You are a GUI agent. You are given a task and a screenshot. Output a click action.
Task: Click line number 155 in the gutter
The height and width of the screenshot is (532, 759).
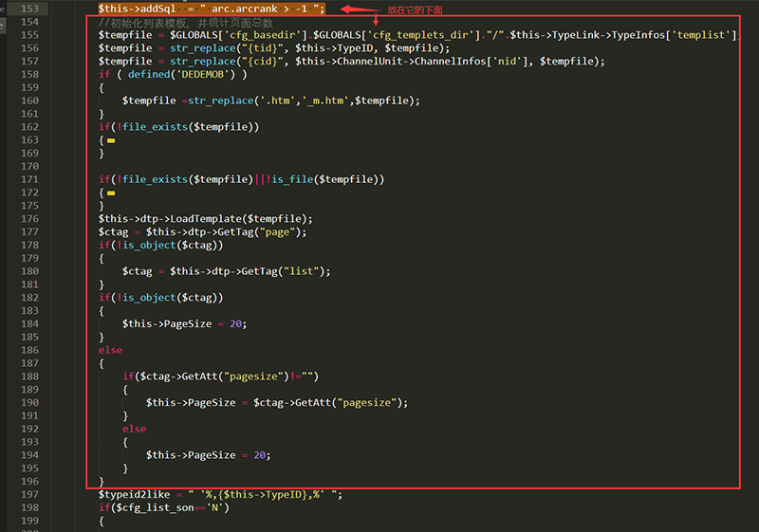pos(29,35)
